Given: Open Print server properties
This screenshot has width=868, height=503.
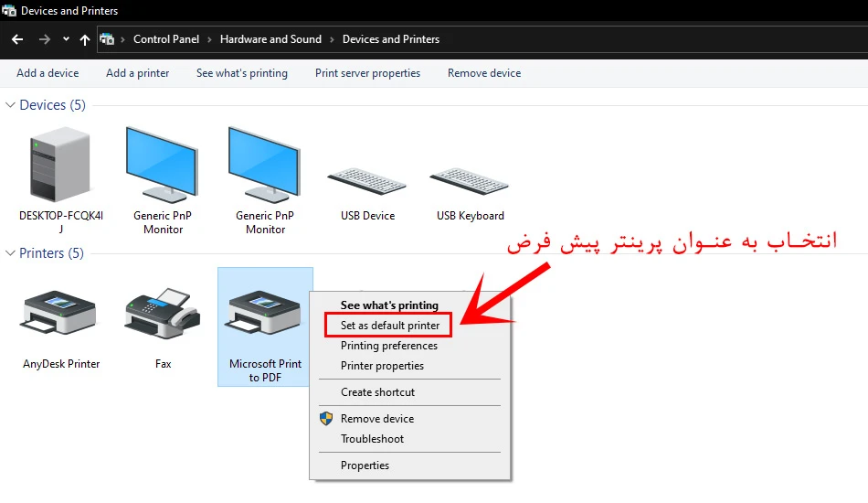Looking at the screenshot, I should tap(367, 73).
